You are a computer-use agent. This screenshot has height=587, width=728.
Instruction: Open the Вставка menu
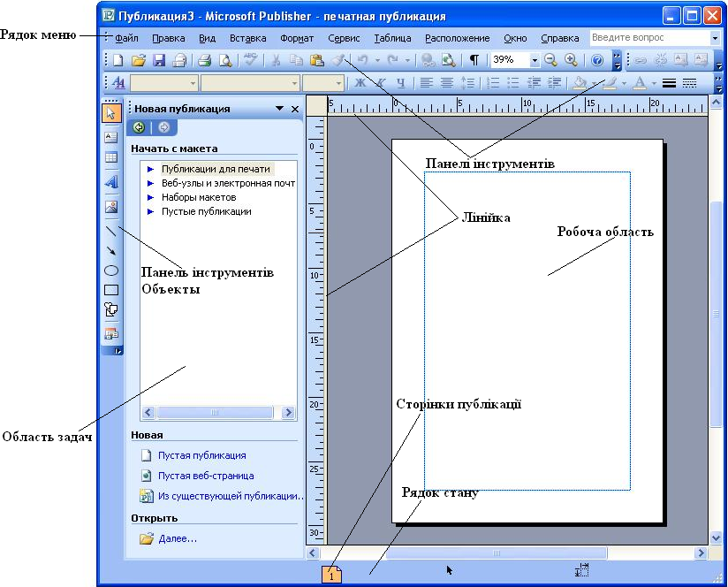[x=248, y=38]
